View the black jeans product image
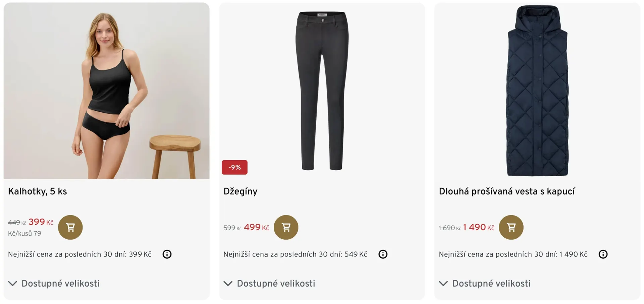Screen dimensions: 644x304 (322, 90)
